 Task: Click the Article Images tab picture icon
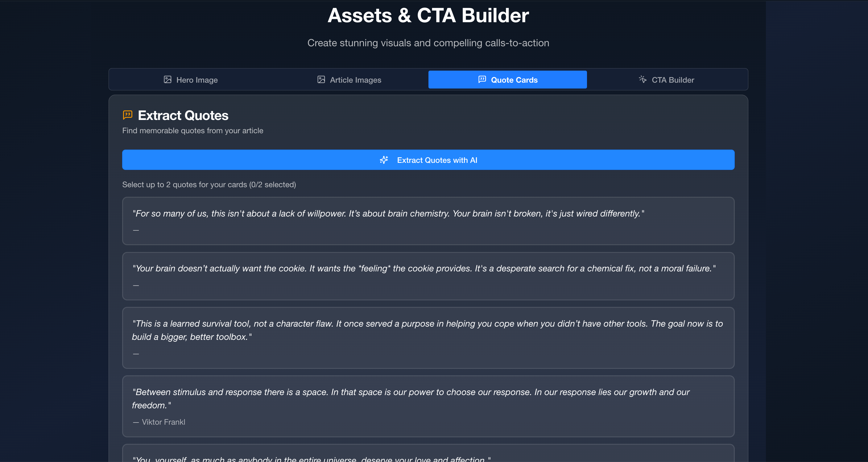click(321, 80)
